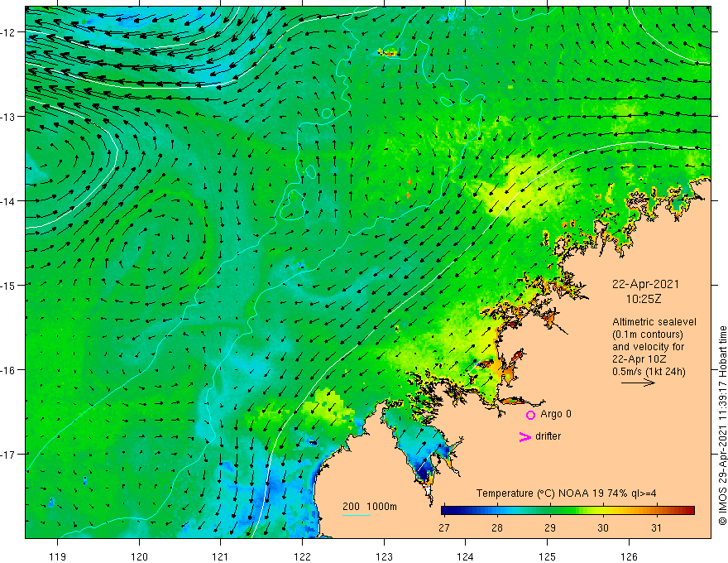728x563 pixels.
Task: Click the magenta Argo 0 circle marker
Action: tap(530, 415)
